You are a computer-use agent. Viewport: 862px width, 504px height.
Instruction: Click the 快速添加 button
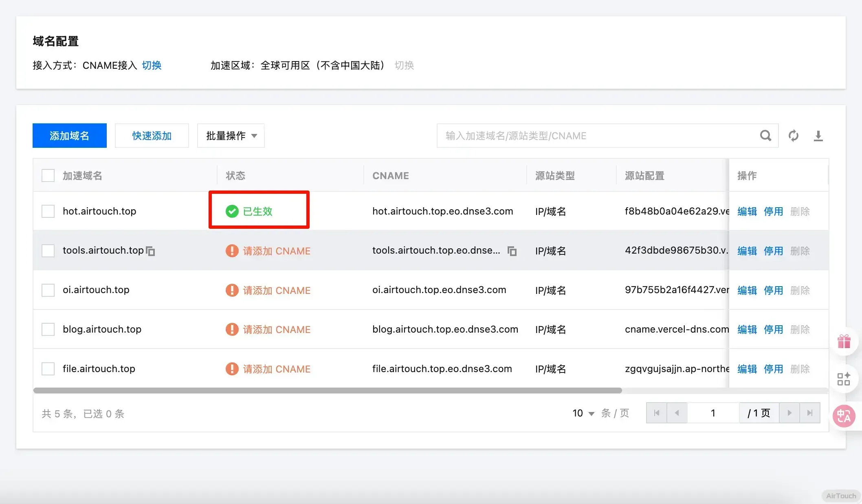(152, 136)
